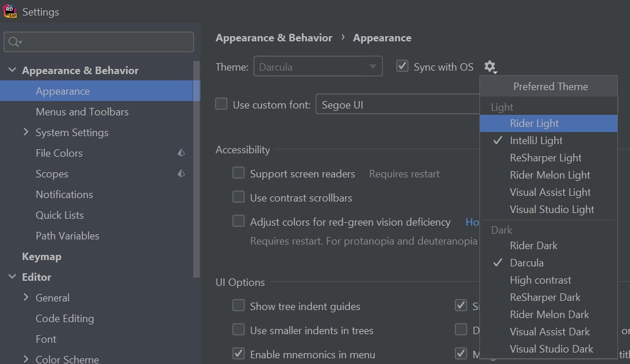The height and width of the screenshot is (364, 630).
Task: Select Visual Assist Light theme
Action: tap(548, 192)
